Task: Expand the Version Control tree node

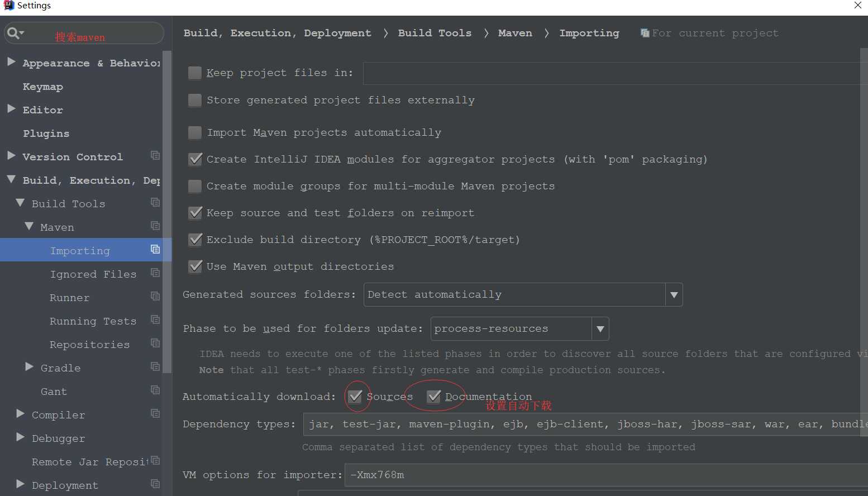Action: [x=11, y=155]
